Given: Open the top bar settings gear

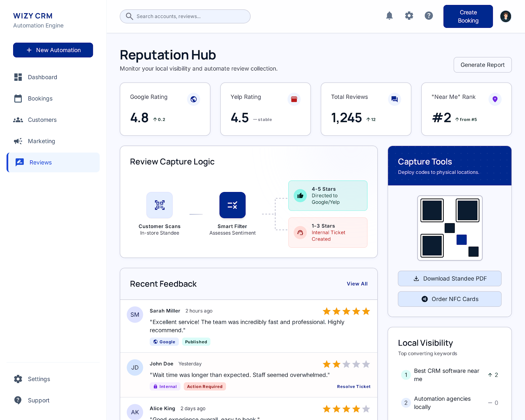Looking at the screenshot, I should 409,16.
